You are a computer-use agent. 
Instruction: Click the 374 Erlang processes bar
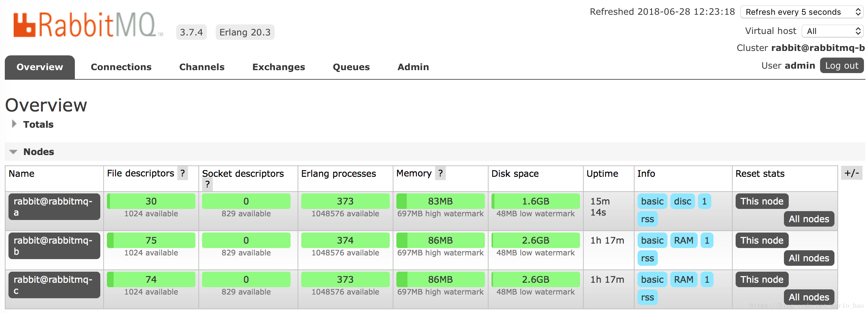[345, 240]
